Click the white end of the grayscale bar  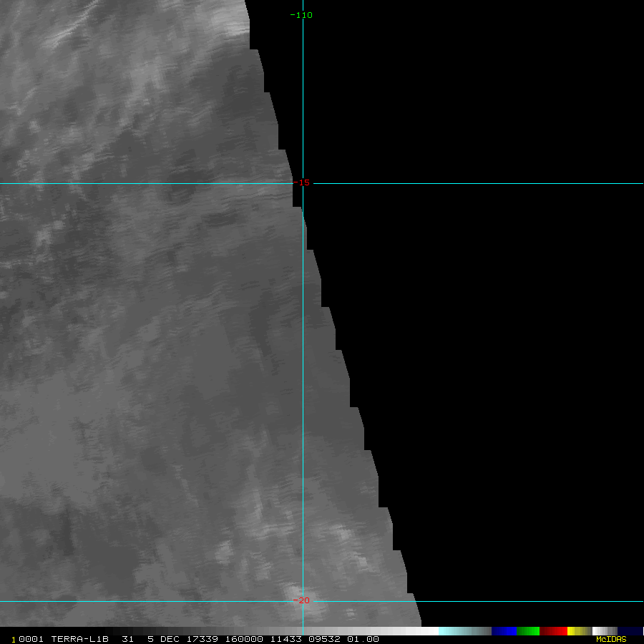tap(426, 631)
